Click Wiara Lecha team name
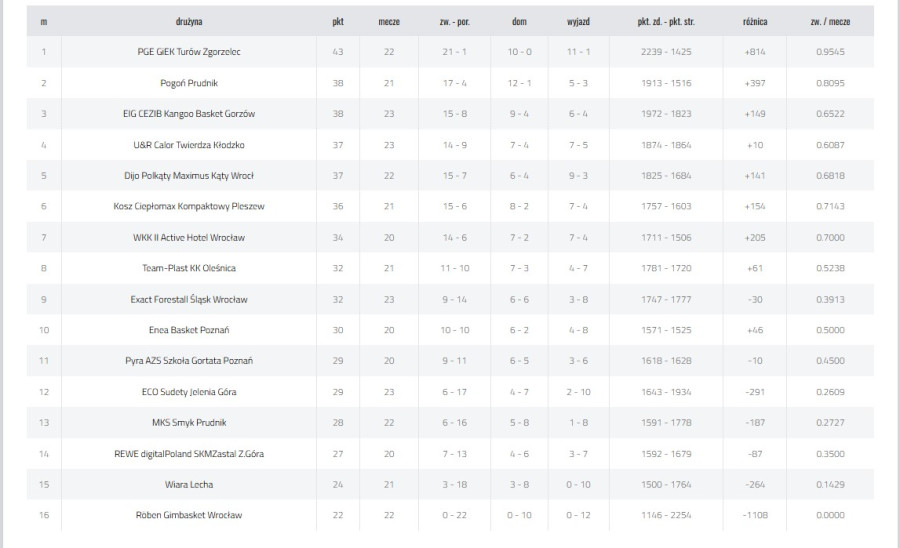This screenshot has width=900, height=548. coord(189,485)
